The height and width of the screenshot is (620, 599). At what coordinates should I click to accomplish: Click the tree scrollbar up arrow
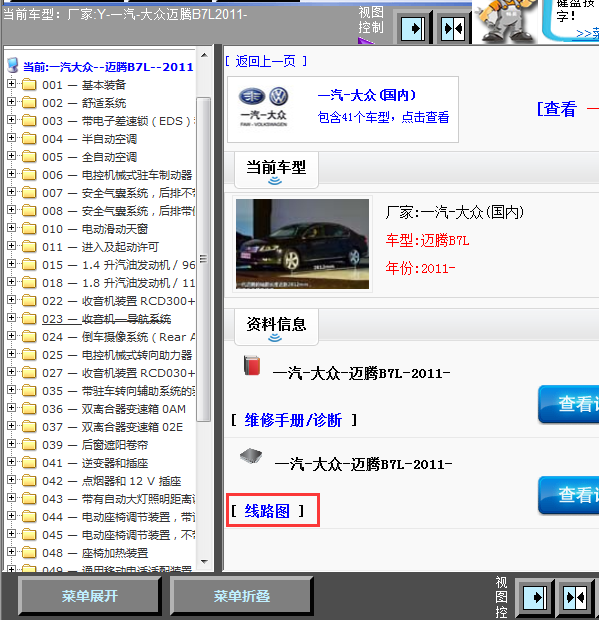[204, 55]
